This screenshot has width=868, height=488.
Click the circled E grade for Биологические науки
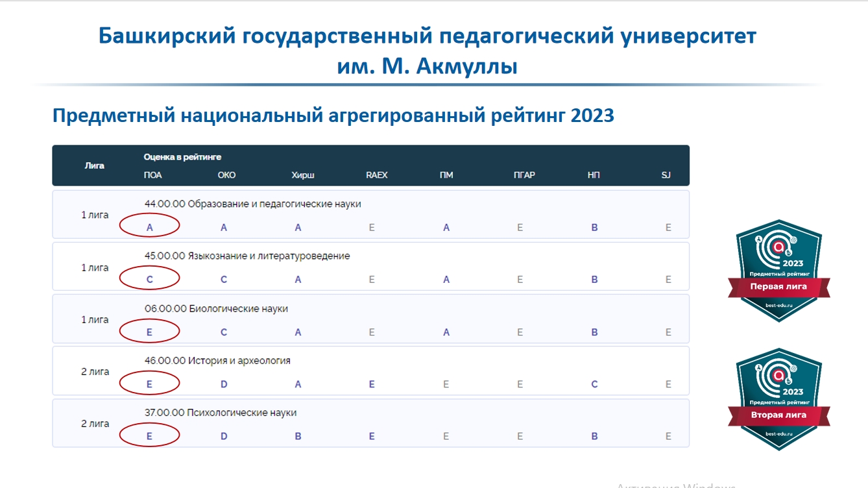[x=150, y=332]
